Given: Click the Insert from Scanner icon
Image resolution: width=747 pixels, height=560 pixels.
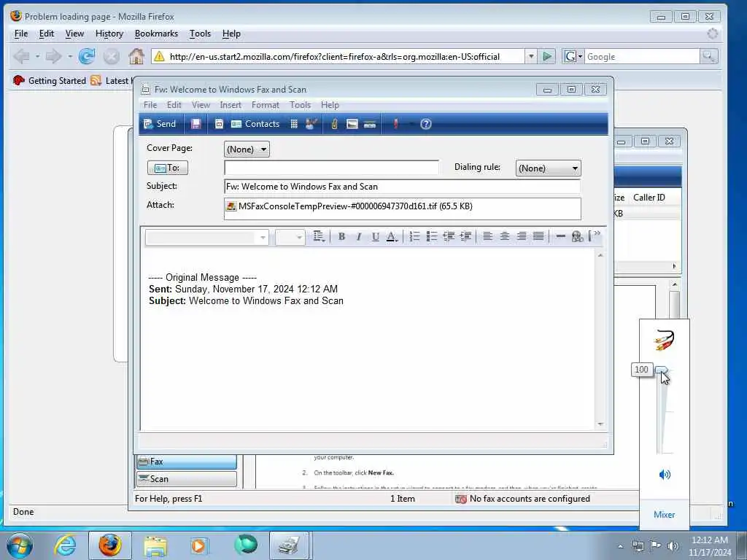Looking at the screenshot, I should [x=370, y=124].
